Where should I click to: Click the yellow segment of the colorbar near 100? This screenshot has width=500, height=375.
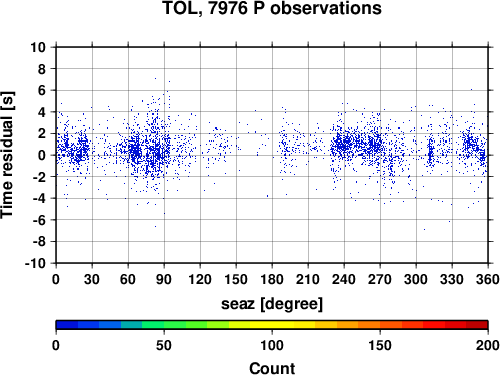click(272, 325)
